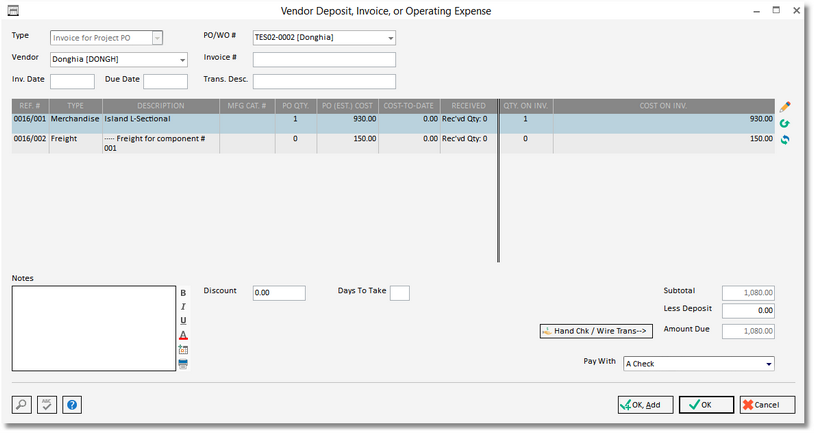Click the pencil edit icon beside the grid
Screen dimensions: 814x433
click(x=785, y=107)
